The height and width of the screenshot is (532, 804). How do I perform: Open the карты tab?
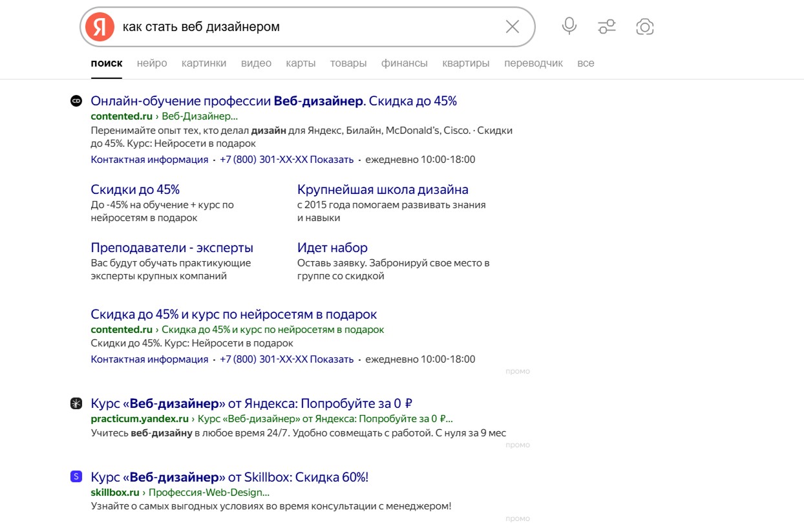301,63
